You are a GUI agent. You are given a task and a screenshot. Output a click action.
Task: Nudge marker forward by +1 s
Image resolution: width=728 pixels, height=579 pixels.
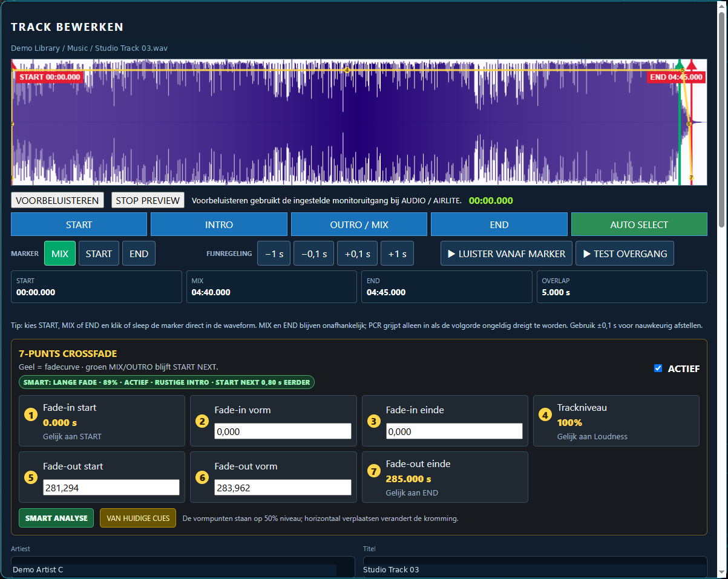click(x=397, y=254)
